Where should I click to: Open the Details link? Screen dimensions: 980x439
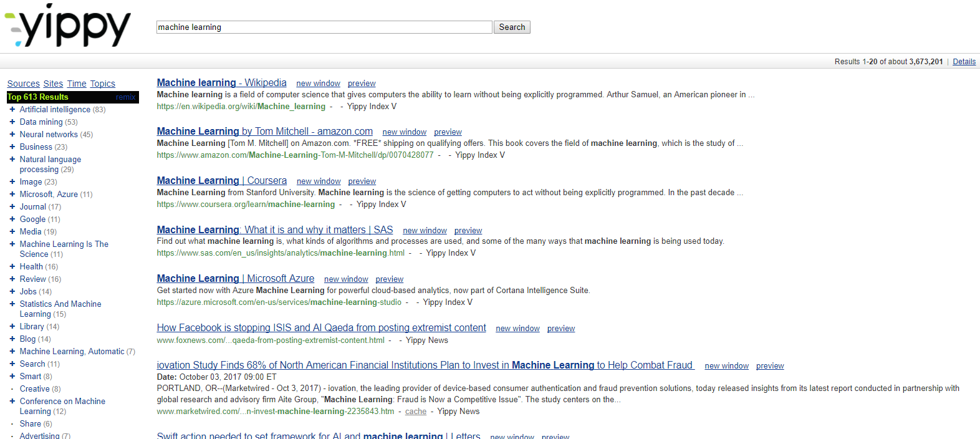coord(964,62)
